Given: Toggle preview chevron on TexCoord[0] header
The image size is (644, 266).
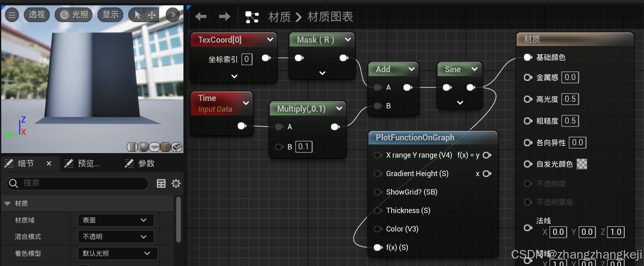Looking at the screenshot, I should (x=270, y=40).
